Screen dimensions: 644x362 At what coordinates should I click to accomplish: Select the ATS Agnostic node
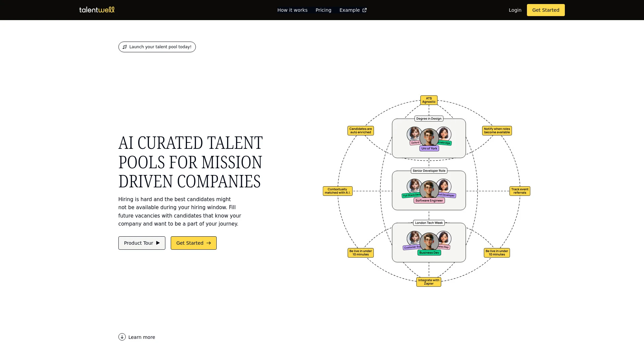tap(429, 100)
